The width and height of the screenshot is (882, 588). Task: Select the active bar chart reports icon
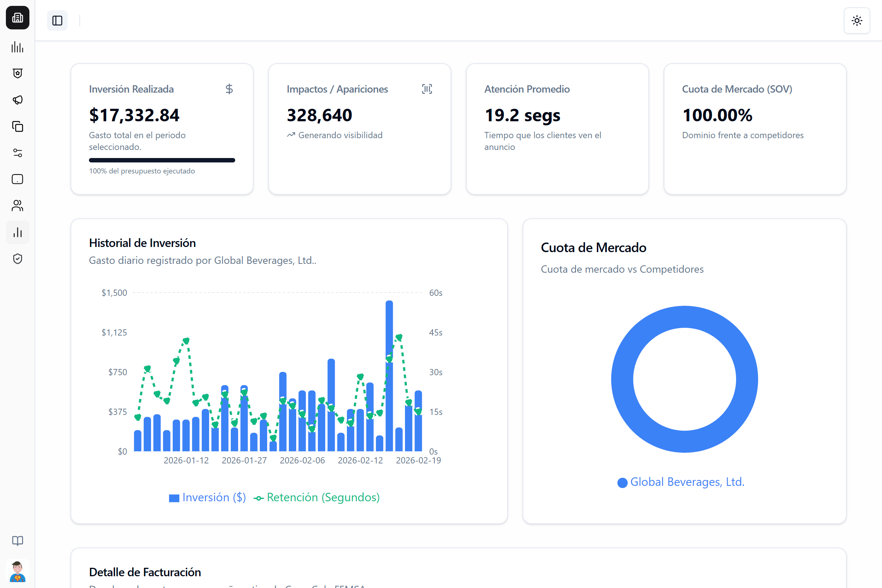point(18,232)
